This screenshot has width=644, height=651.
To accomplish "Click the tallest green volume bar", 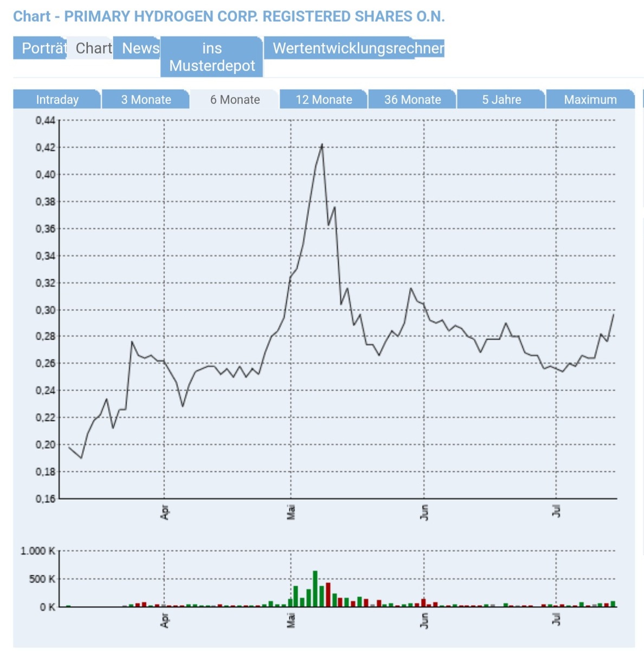I will (315, 589).
